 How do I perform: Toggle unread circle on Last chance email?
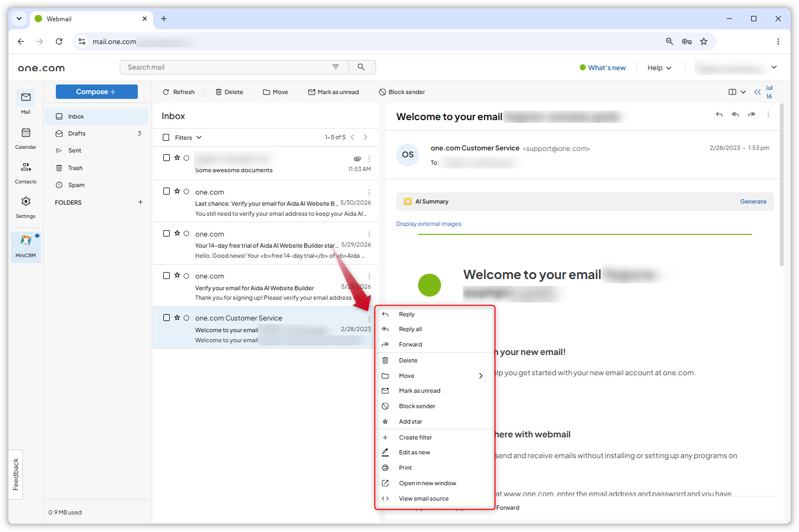tap(186, 191)
